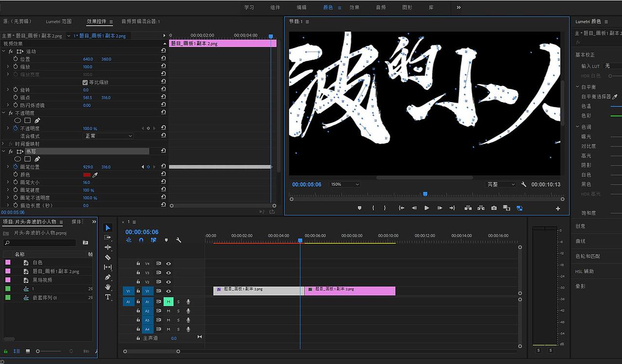Click the Lift button in Program monitor

pos(468,208)
